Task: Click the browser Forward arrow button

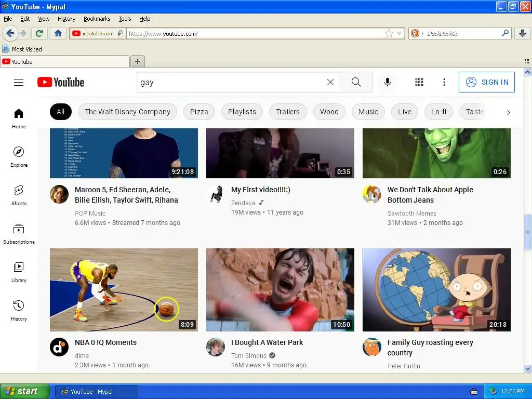Action: pyautogui.click(x=23, y=33)
